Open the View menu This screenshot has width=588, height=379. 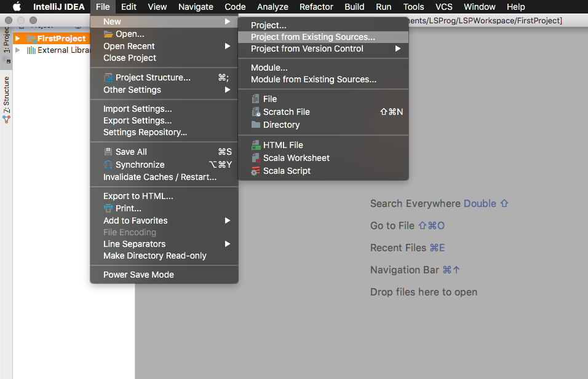coord(157,7)
